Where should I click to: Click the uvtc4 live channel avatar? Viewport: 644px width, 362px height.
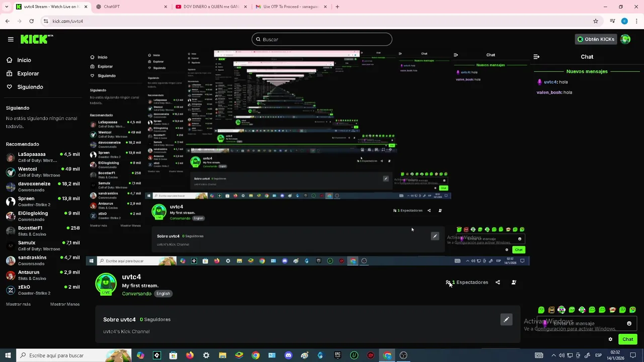click(106, 284)
